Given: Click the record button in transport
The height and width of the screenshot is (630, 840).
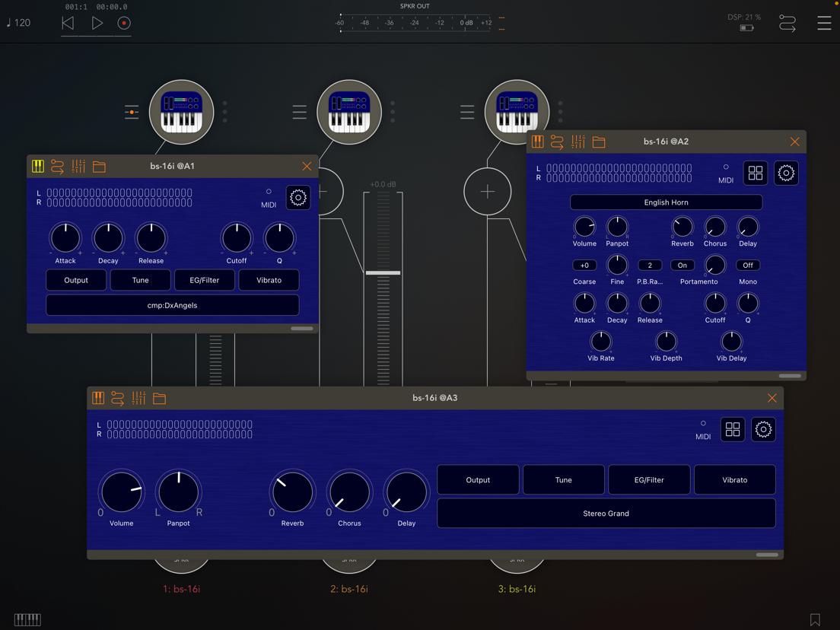Looking at the screenshot, I should click(124, 23).
